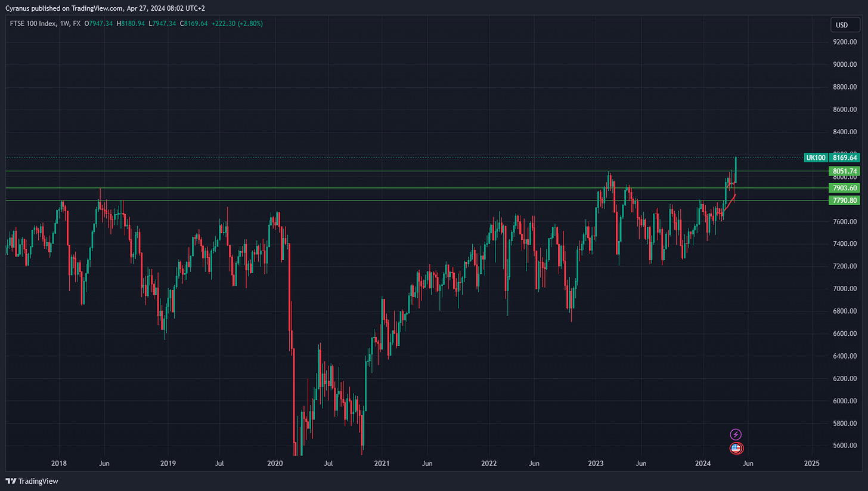This screenshot has height=491, width=868.
Task: Click the 8800.00 price axis label
Action: pos(845,87)
